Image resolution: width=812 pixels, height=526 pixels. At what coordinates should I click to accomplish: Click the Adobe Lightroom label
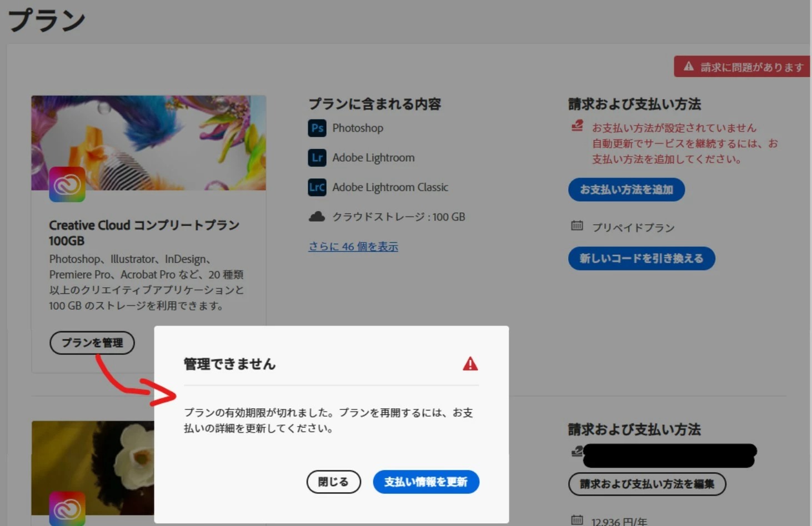point(373,158)
